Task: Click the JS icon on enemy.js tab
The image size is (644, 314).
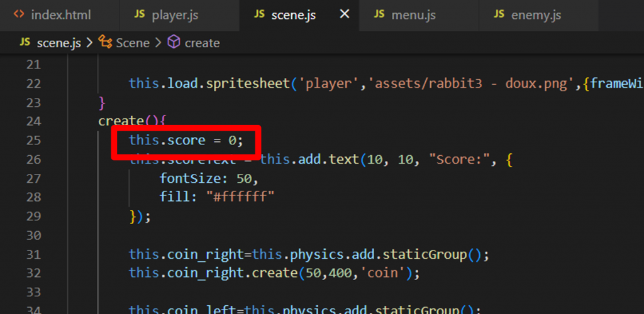Action: coord(499,14)
